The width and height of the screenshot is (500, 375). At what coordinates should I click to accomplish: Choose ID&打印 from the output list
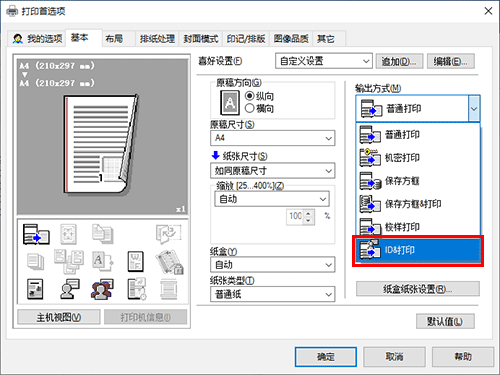pos(418,250)
